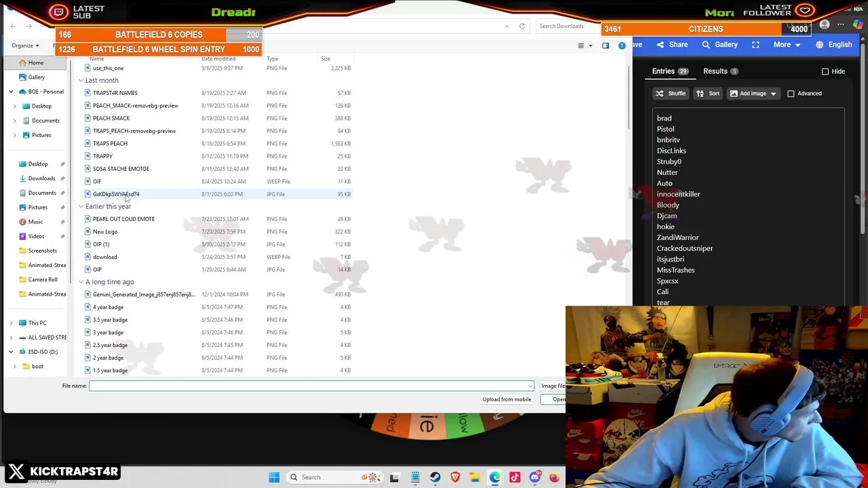Select the PEARL OUT LOUD EMOTE file
The image size is (868, 488).
coord(123,219)
